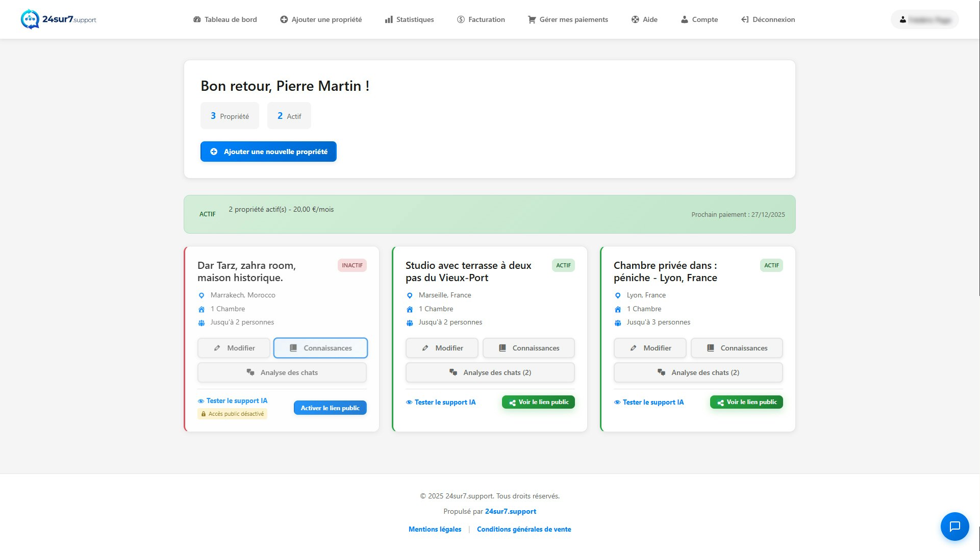This screenshot has height=551, width=980.
Task: Select Ajouter une propriété in navigation
Action: click(320, 19)
